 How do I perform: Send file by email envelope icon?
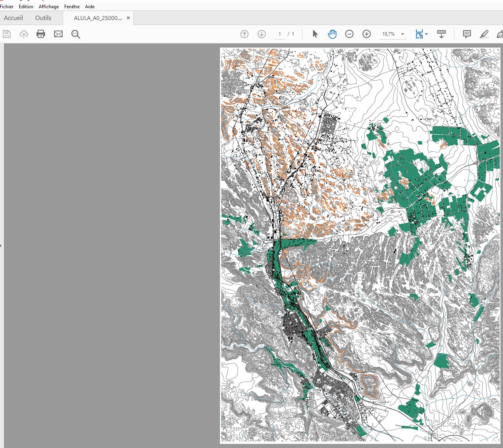tap(58, 34)
